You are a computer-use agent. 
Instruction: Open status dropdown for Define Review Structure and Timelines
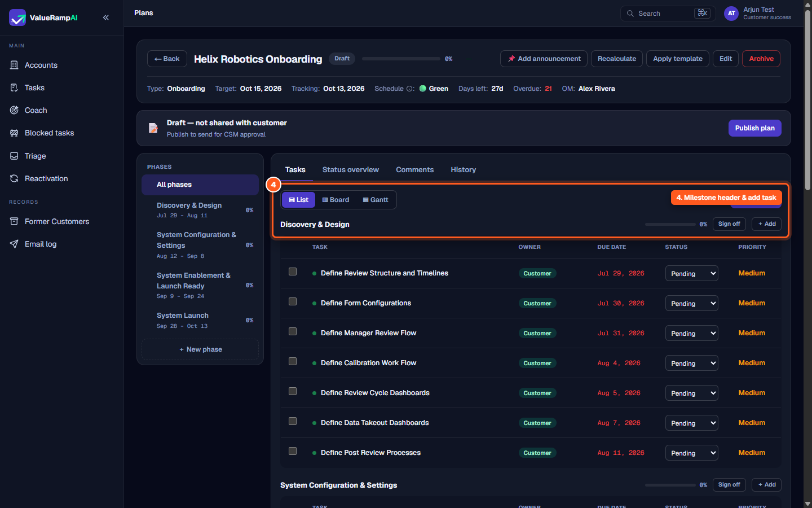pos(691,274)
